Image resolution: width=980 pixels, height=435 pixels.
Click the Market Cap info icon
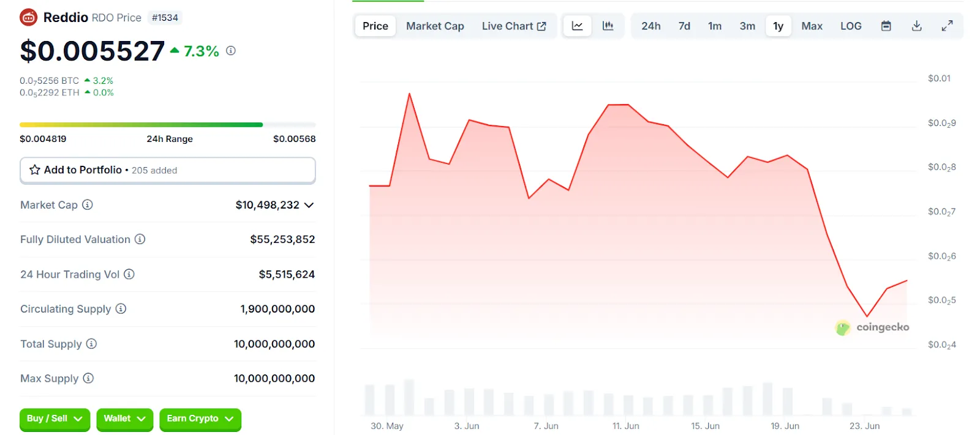point(88,204)
